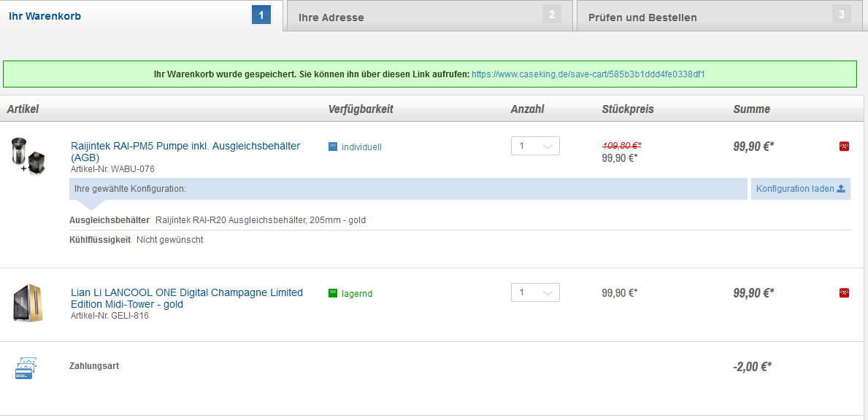Open quantity dropdown for Lian Li LANCOOL
Image resolution: width=868 pixels, height=420 pixels.
[x=535, y=292]
